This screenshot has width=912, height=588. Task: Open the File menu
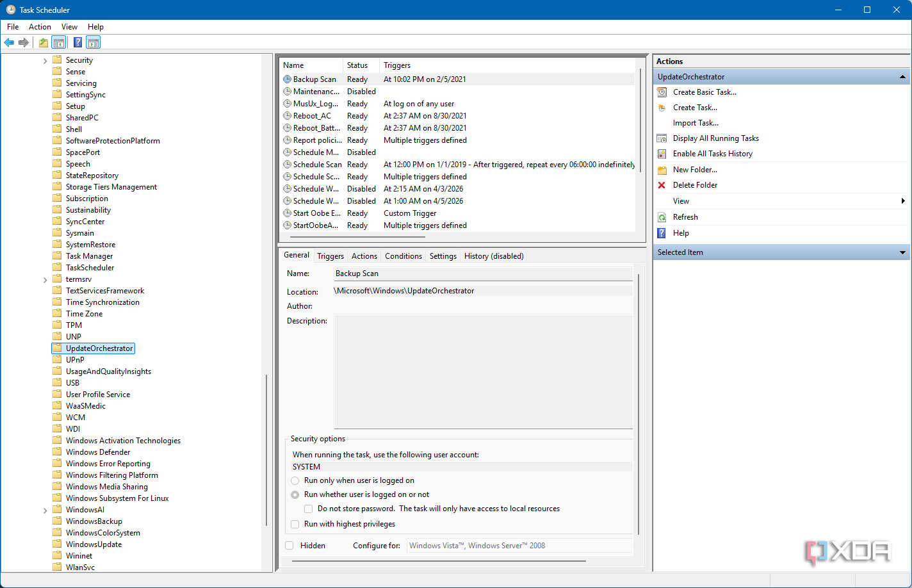click(x=13, y=27)
